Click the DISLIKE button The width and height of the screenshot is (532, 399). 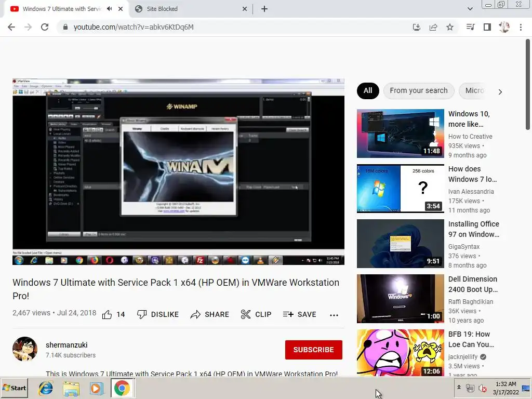[x=158, y=314]
